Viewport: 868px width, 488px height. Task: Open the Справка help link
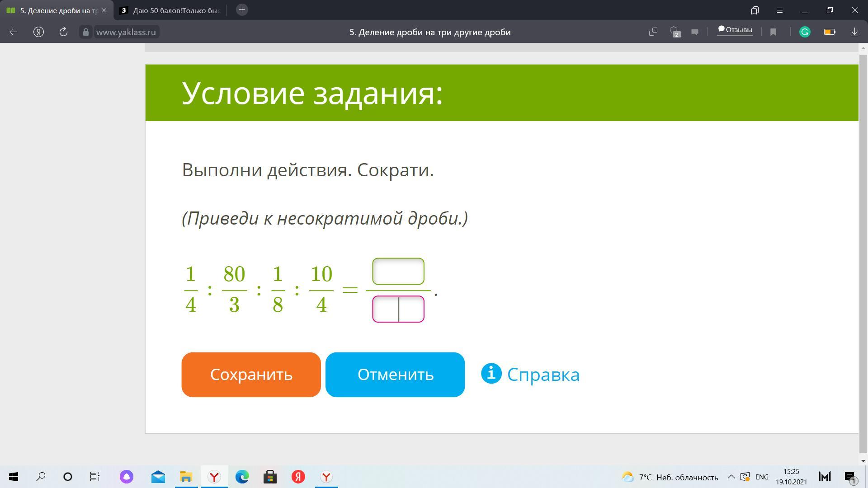543,375
